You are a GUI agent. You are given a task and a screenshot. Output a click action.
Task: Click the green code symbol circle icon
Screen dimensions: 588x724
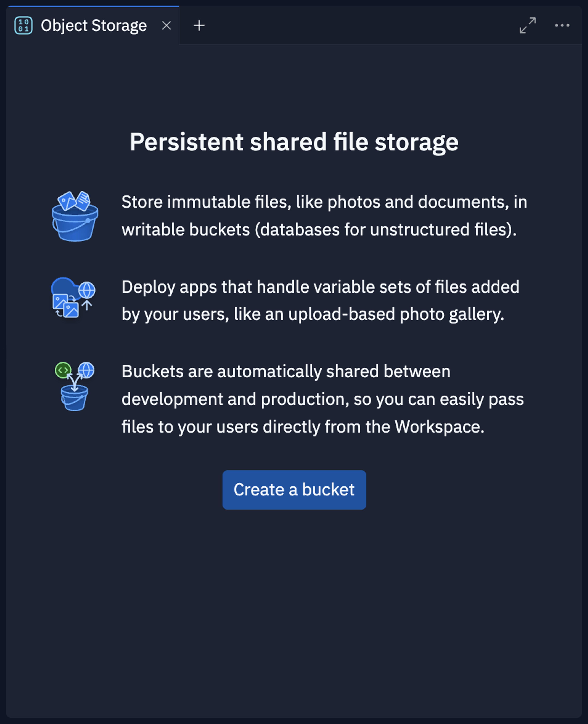point(63,370)
